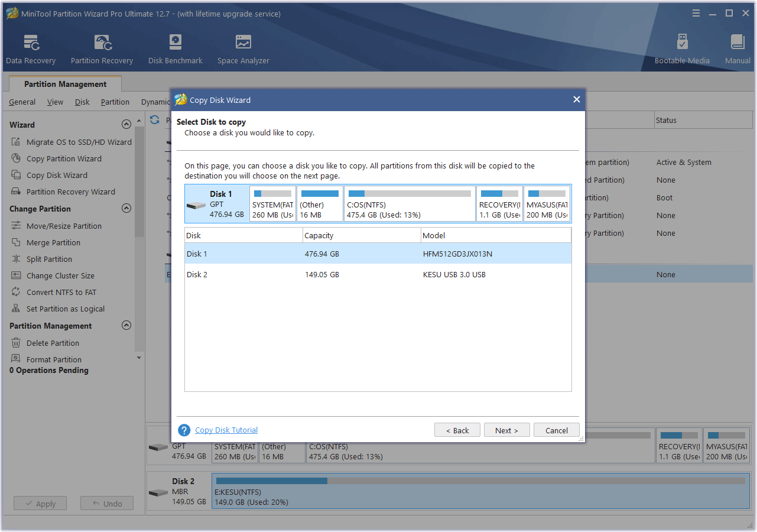Open the Disk menu

(82, 102)
